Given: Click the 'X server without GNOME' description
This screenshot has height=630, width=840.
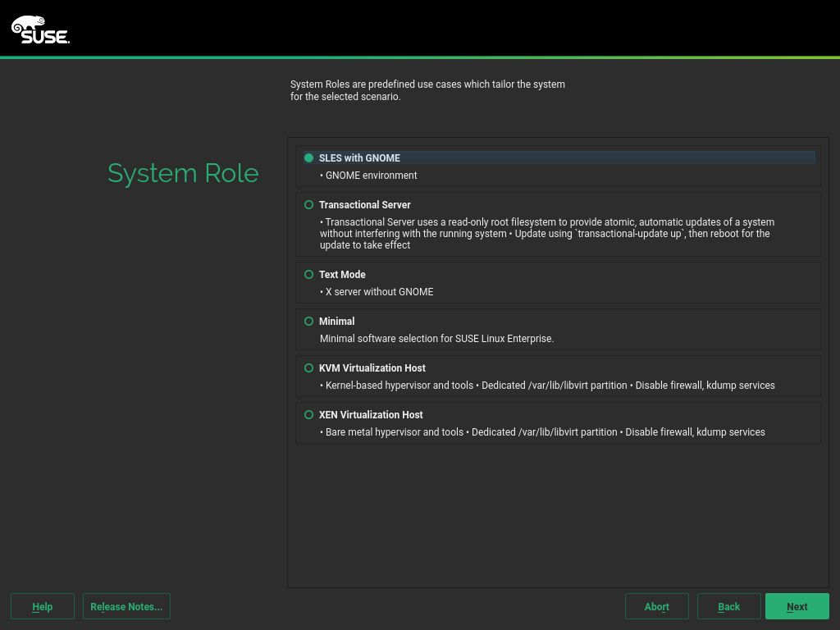Looking at the screenshot, I should point(377,292).
